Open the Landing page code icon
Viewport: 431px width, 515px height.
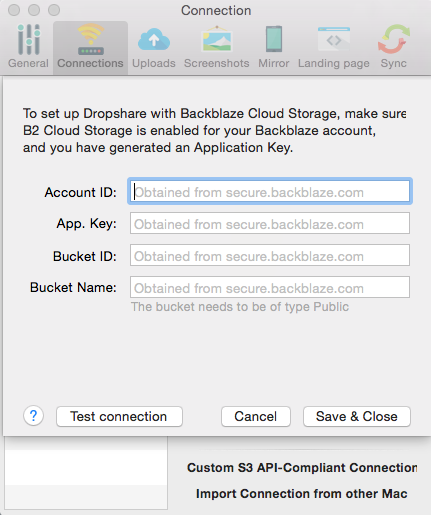coord(334,39)
